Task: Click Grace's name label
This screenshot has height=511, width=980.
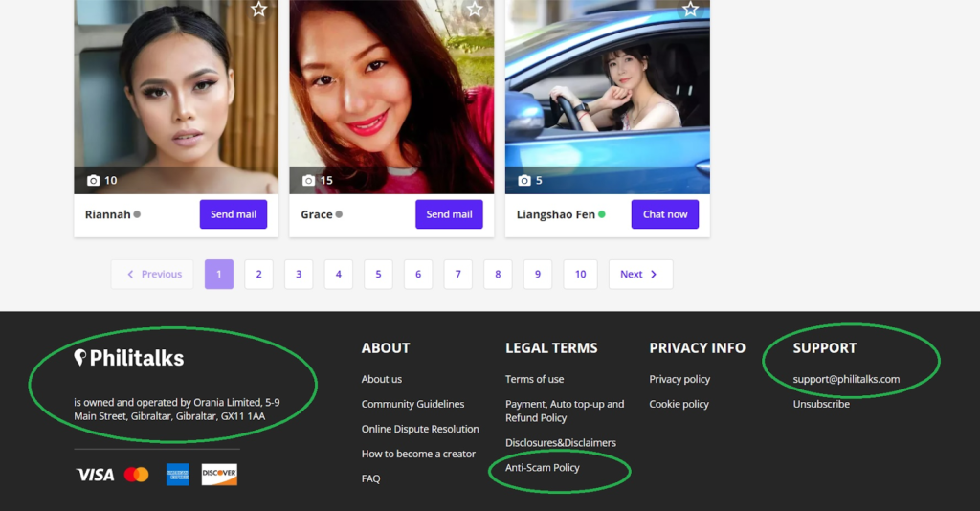Action: point(316,214)
